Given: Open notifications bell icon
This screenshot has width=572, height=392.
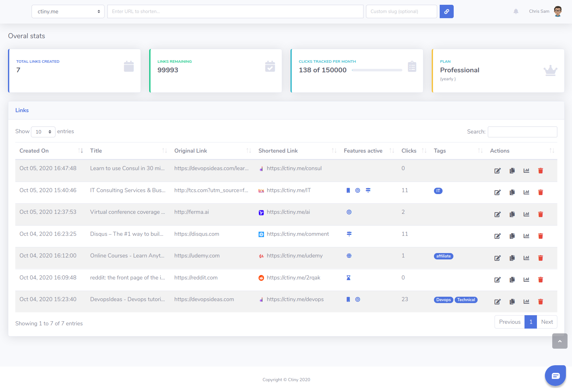Looking at the screenshot, I should 516,11.
